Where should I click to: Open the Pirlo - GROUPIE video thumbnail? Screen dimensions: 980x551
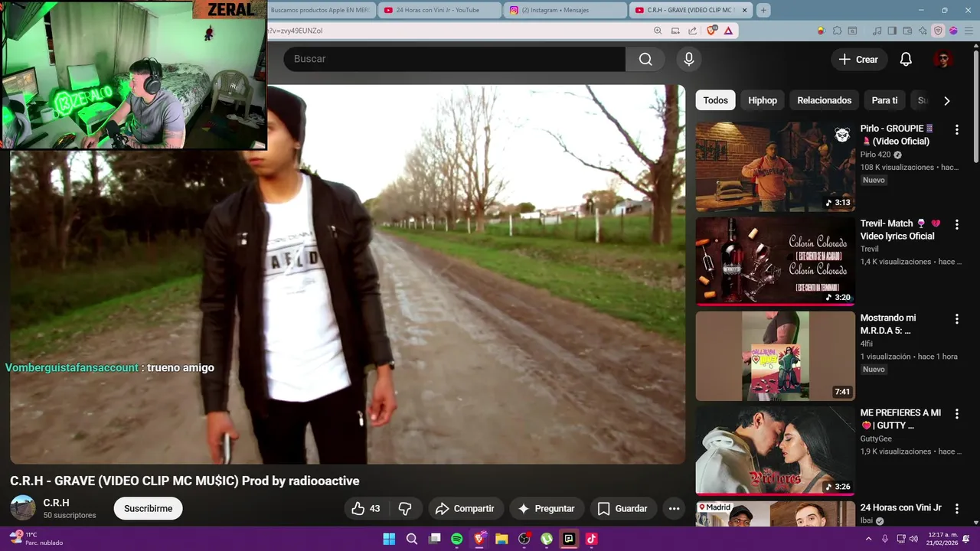click(x=775, y=166)
